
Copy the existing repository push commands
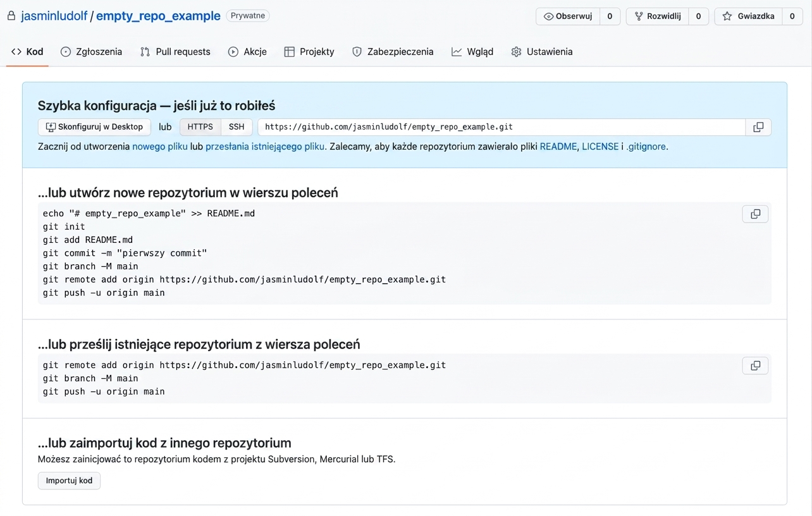[755, 365]
